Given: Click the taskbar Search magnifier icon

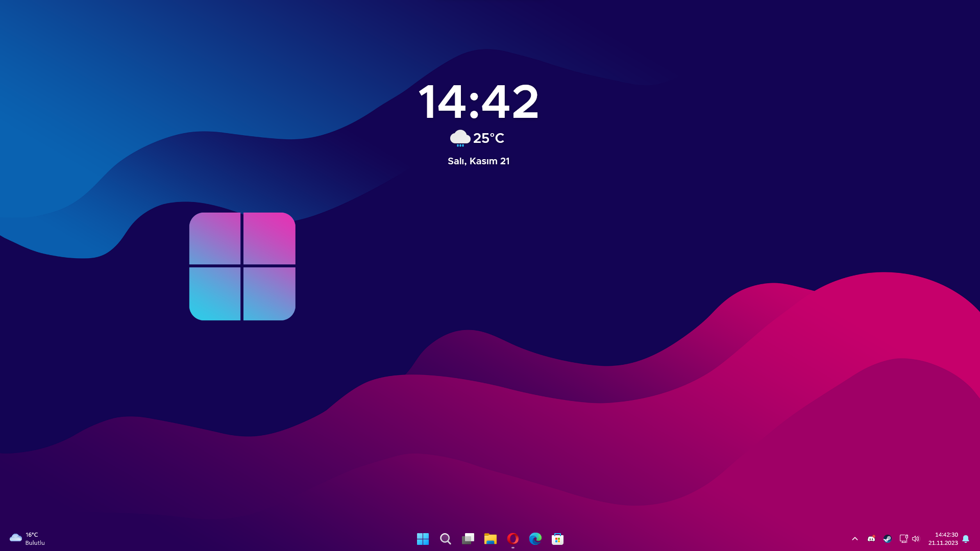Looking at the screenshot, I should [x=445, y=539].
